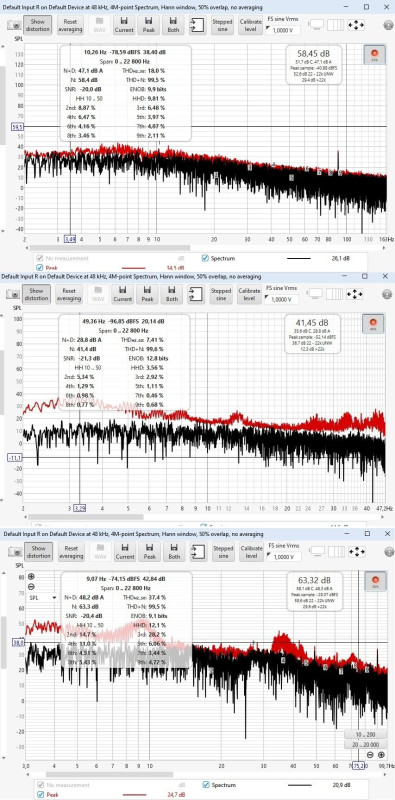Zoom in horizontal axis (plus) in 63,32 dB window
Screen dimensions: 395x800
point(381,754)
